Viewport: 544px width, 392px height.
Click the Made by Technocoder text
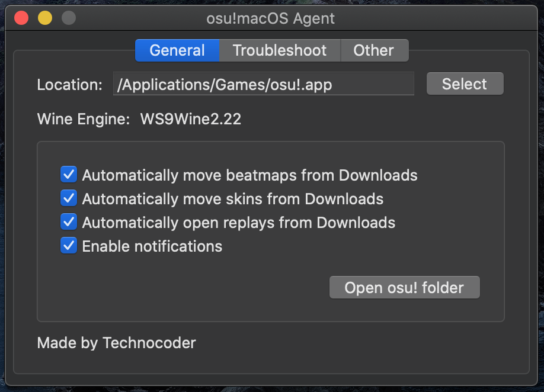pyautogui.click(x=117, y=343)
